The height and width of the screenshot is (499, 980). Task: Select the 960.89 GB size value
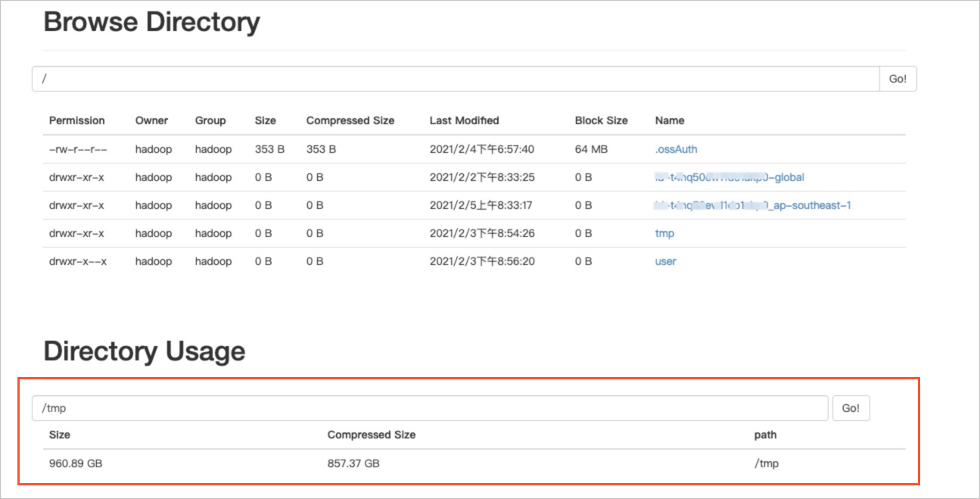[76, 463]
